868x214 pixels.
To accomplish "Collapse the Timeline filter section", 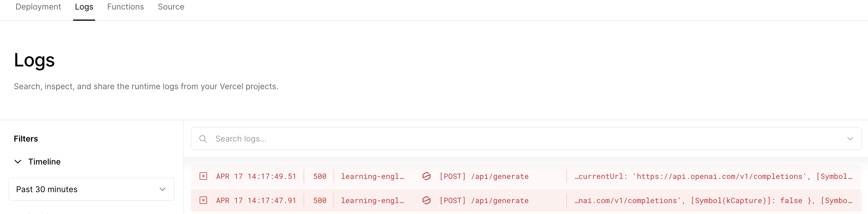I will pyautogui.click(x=18, y=162).
